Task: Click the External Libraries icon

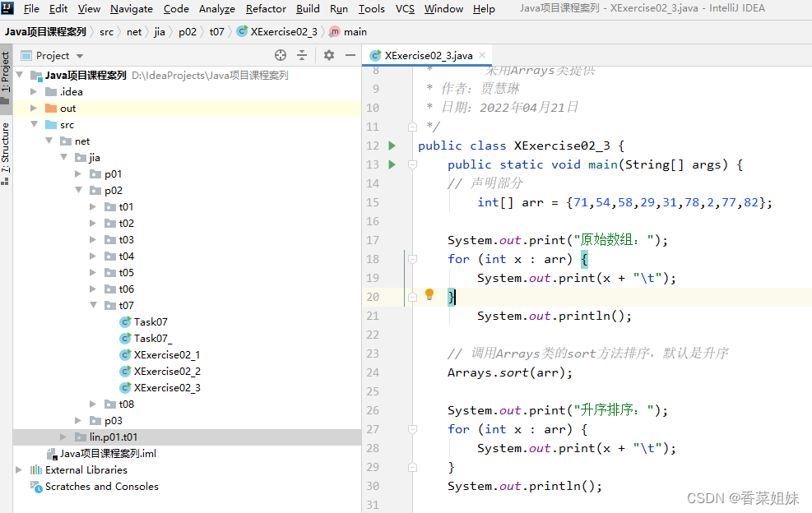Action: click(35, 470)
